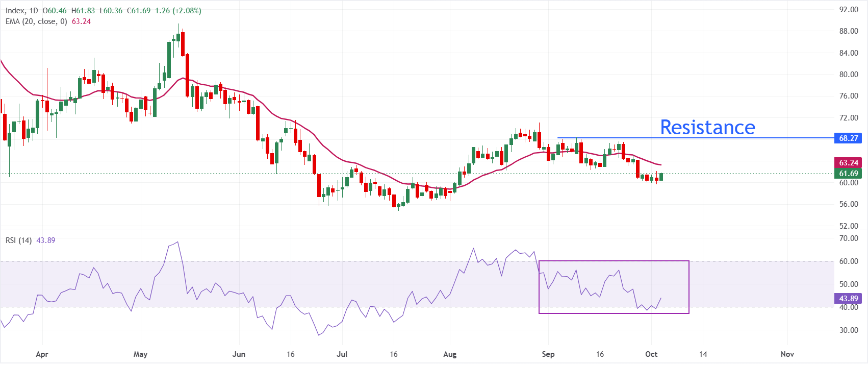Click the 84.00 price axis label
The height and width of the screenshot is (365, 868).
click(x=849, y=53)
